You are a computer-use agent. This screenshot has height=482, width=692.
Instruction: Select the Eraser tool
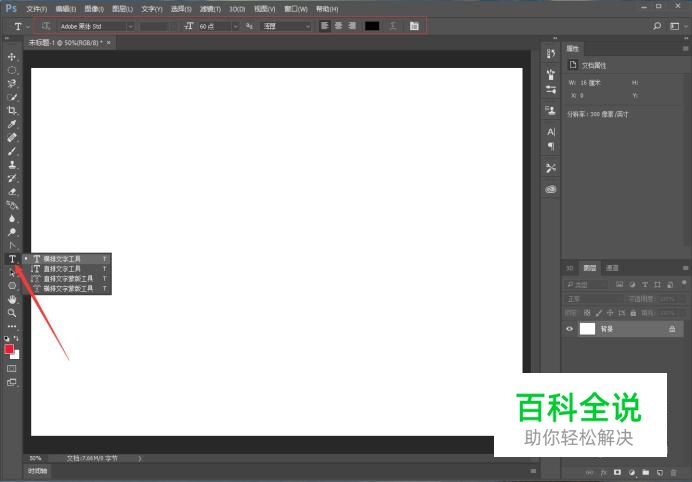click(x=12, y=191)
